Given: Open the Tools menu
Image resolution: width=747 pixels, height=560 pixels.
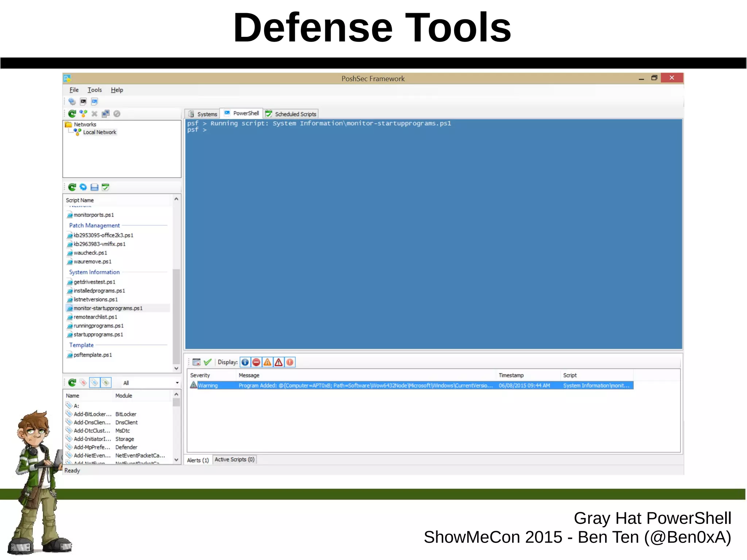Looking at the screenshot, I should [x=94, y=90].
